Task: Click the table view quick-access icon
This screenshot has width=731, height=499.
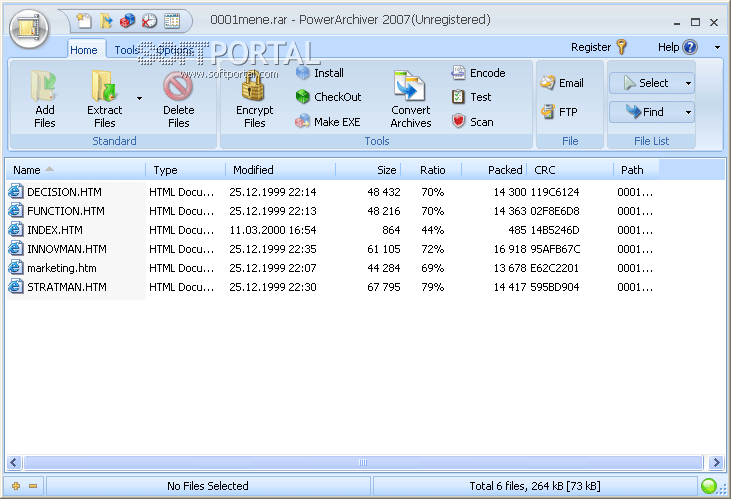Action: 172,21
